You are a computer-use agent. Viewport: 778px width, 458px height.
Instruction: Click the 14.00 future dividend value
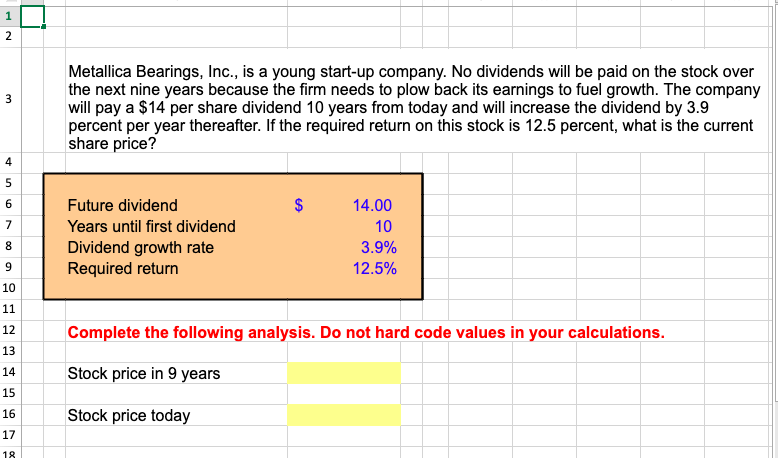coord(372,205)
